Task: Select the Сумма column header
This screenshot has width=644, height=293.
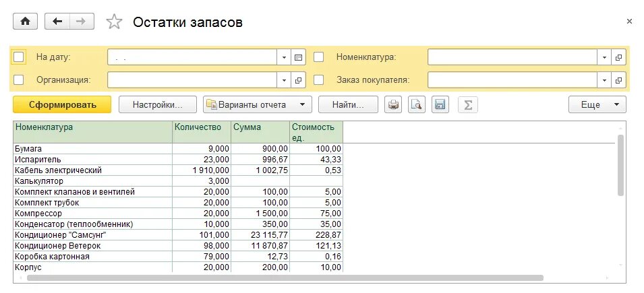Action: click(260, 132)
